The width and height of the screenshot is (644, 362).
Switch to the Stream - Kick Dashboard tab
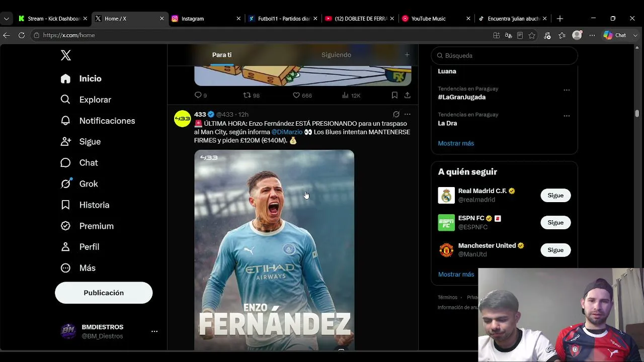point(53,19)
